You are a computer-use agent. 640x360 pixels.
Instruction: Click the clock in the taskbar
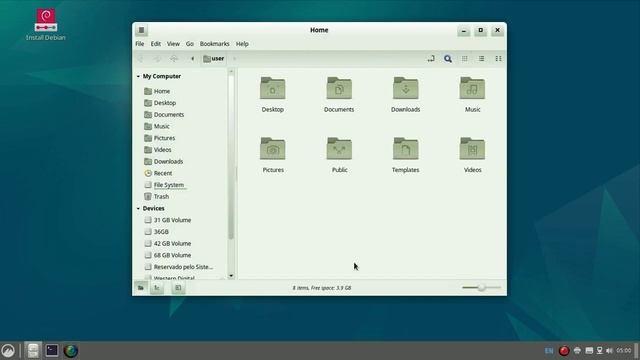pos(624,351)
